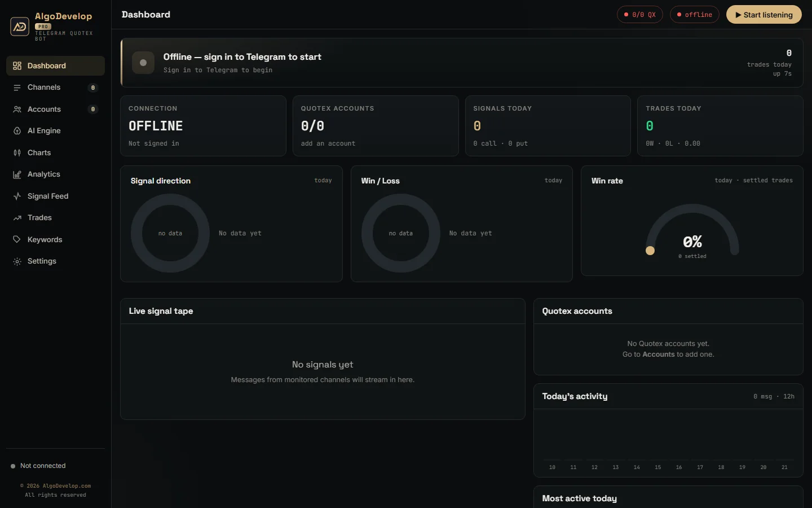Click the Keywords tag icon
Image resolution: width=812 pixels, height=508 pixels.
click(x=17, y=240)
